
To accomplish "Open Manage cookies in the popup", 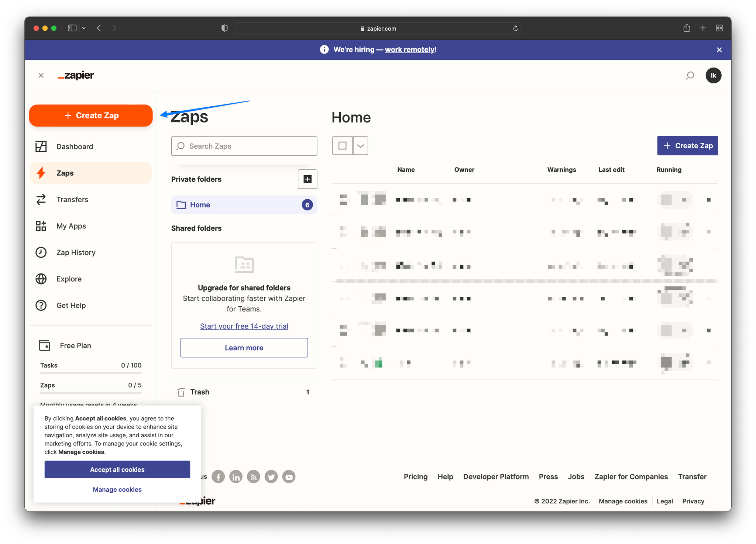I will coord(117,489).
